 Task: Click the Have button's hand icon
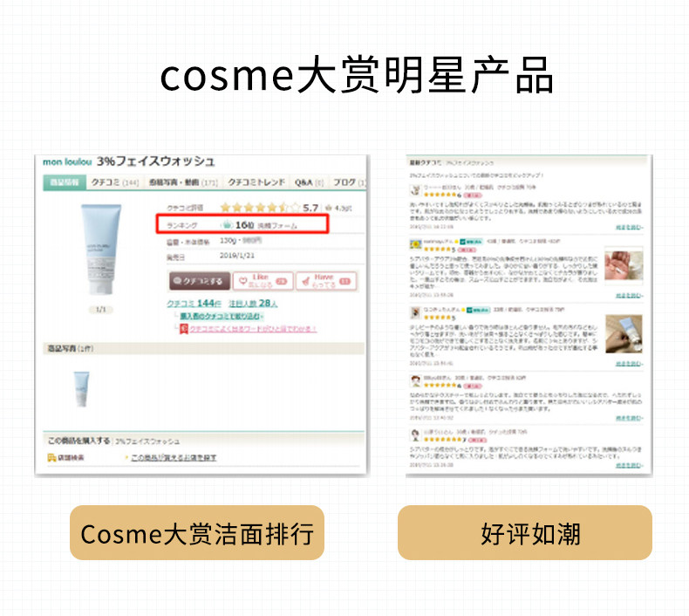pos(306,282)
